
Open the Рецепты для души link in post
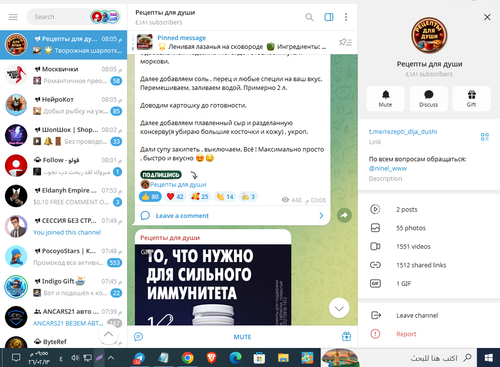click(x=178, y=184)
